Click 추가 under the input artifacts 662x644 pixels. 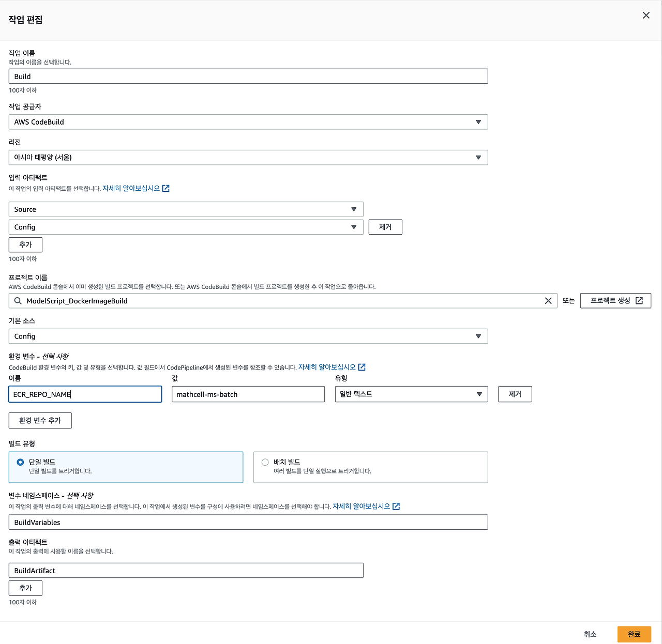[25, 244]
